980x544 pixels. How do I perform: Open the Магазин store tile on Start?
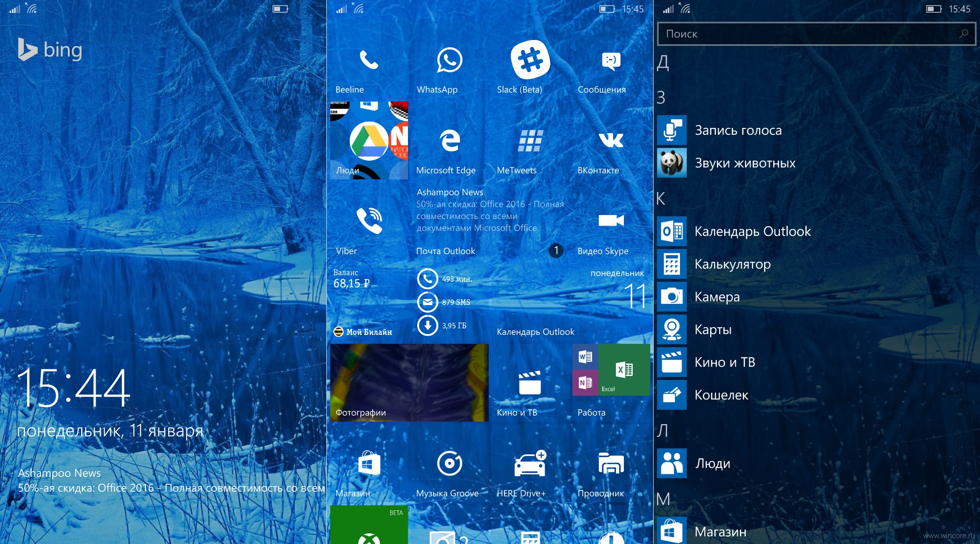369,463
